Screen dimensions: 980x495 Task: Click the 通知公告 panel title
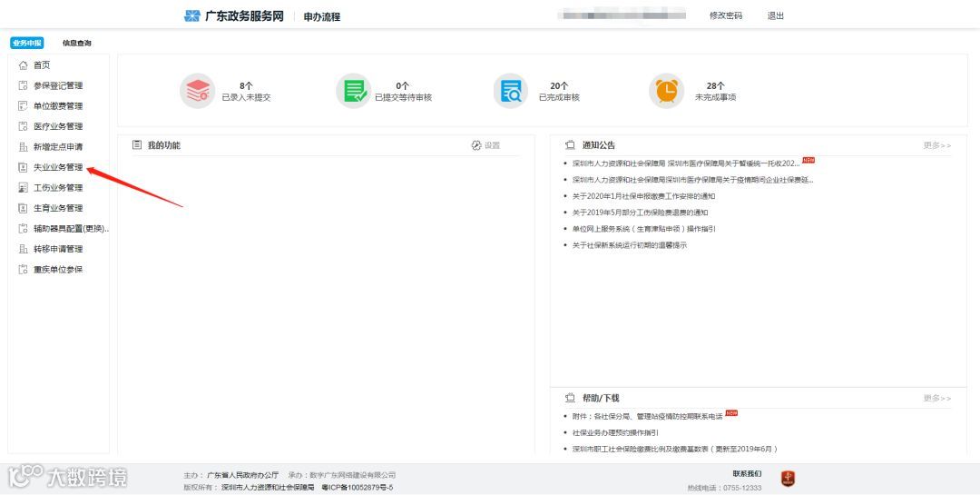(599, 145)
